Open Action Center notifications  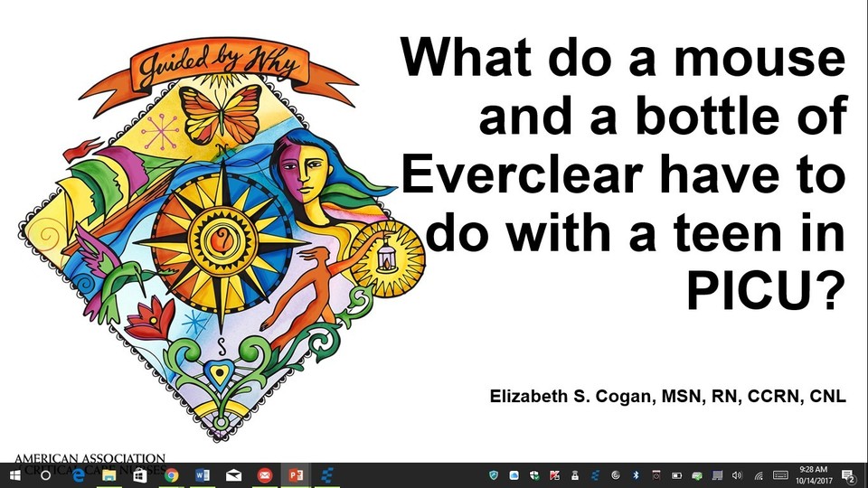coord(848,475)
